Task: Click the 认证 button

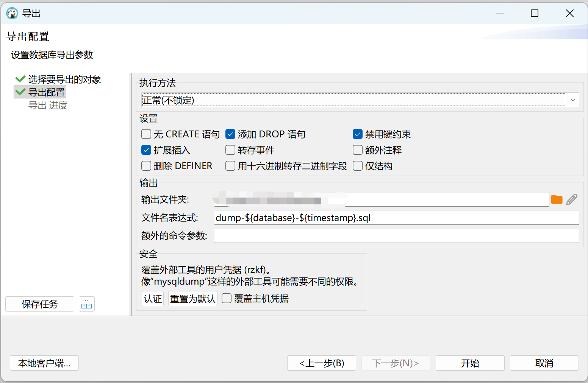Action: pyautogui.click(x=153, y=299)
